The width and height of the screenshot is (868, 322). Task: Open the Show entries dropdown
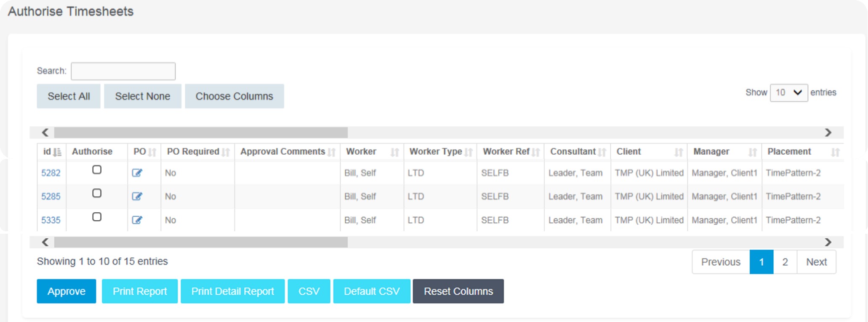click(788, 92)
